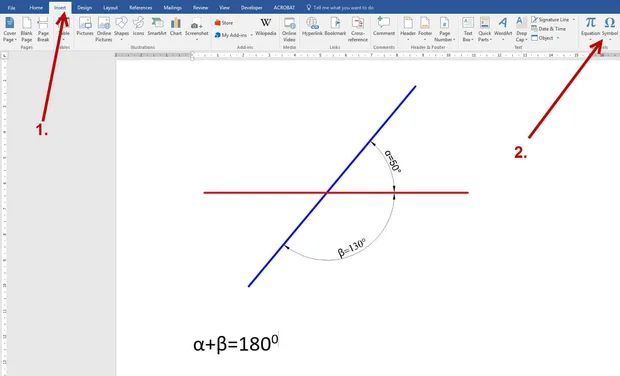Switch to the Design tab
This screenshot has width=620, height=376.
(84, 8)
